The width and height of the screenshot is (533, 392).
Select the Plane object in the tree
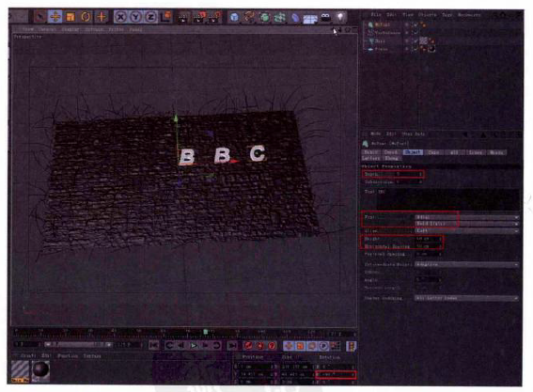381,49
